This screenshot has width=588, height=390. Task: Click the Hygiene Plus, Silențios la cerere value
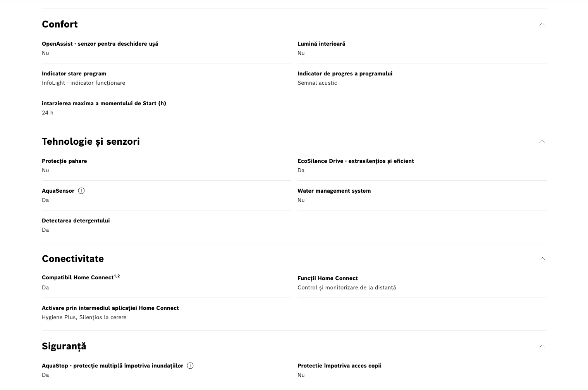point(84,317)
